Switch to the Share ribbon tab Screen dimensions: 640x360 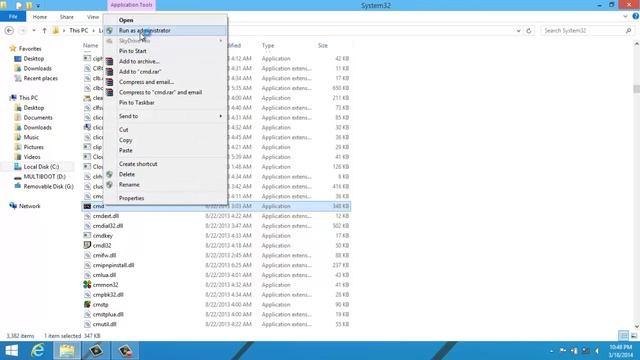point(67,17)
